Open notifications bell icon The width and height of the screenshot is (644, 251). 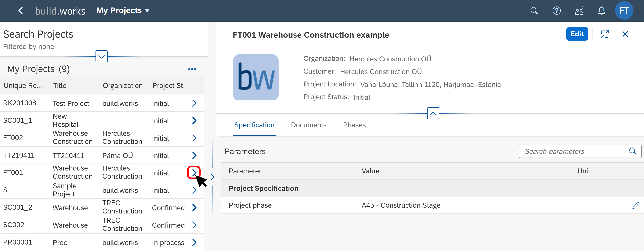[x=602, y=11]
